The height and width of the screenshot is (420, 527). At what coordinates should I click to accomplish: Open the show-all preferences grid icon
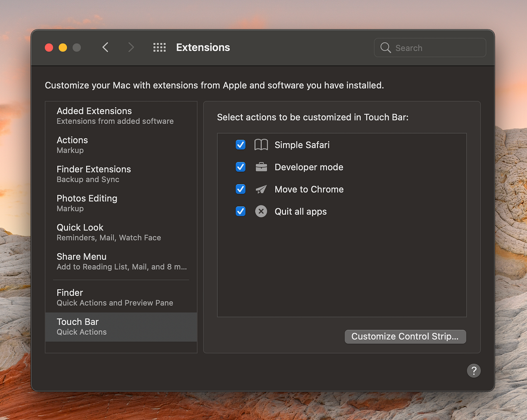click(x=159, y=47)
